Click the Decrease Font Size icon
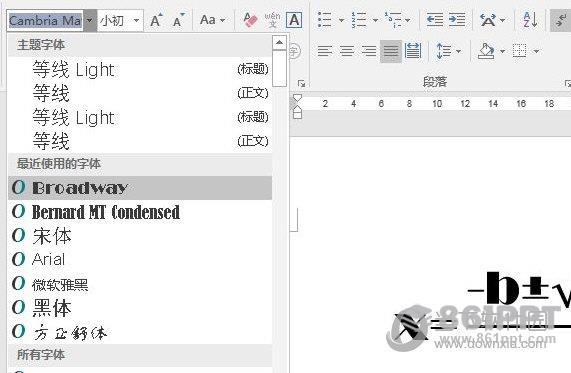The height and width of the screenshot is (373, 571). tap(179, 20)
